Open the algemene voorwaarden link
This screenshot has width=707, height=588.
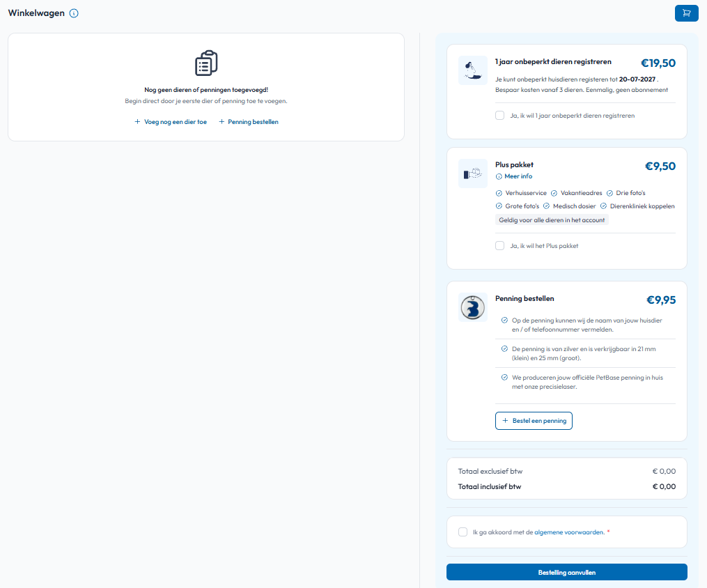[x=570, y=532]
